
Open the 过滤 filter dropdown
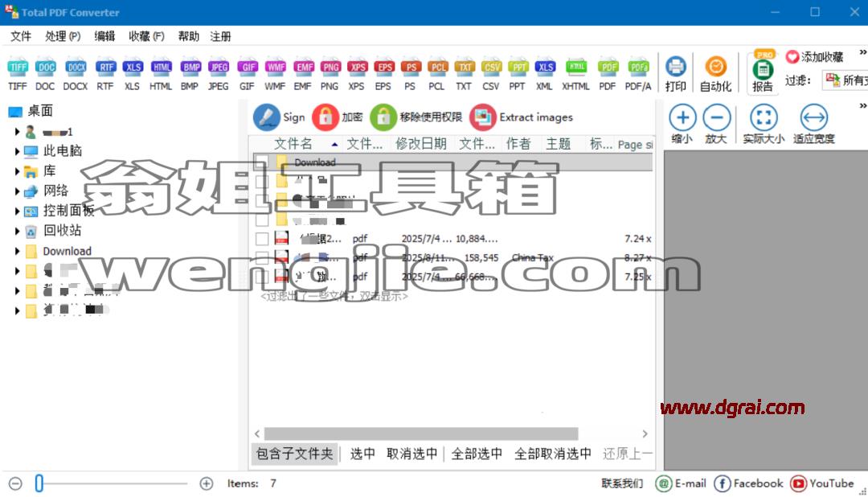tap(845, 80)
